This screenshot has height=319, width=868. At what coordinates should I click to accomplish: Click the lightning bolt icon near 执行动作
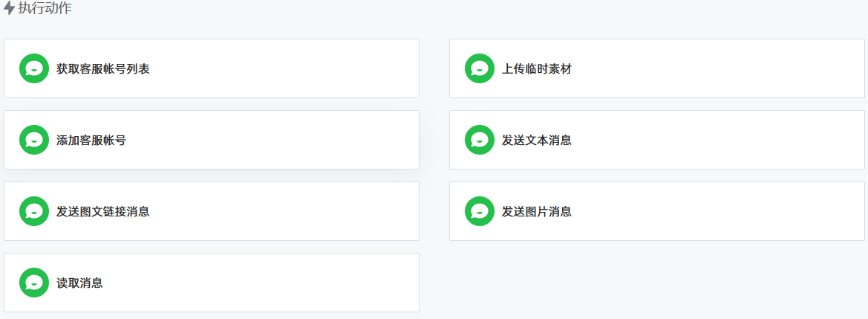(9, 8)
